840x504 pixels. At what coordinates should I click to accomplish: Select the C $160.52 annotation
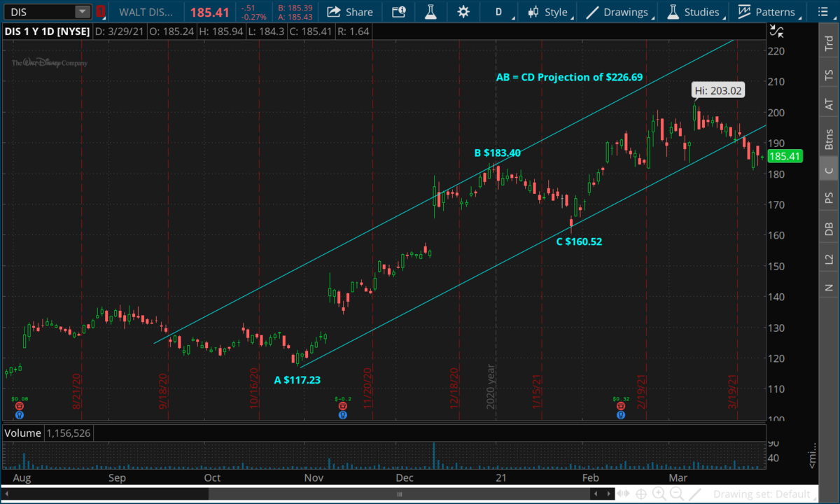(579, 241)
